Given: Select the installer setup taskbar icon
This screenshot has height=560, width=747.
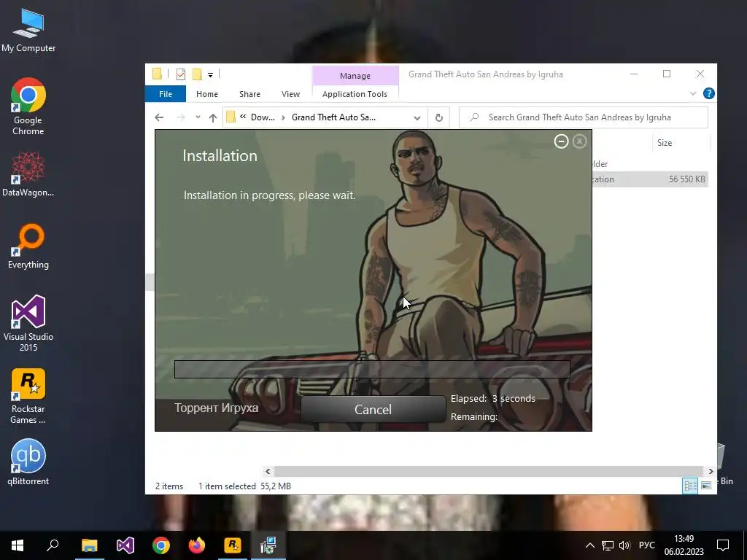Looking at the screenshot, I should tap(268, 545).
